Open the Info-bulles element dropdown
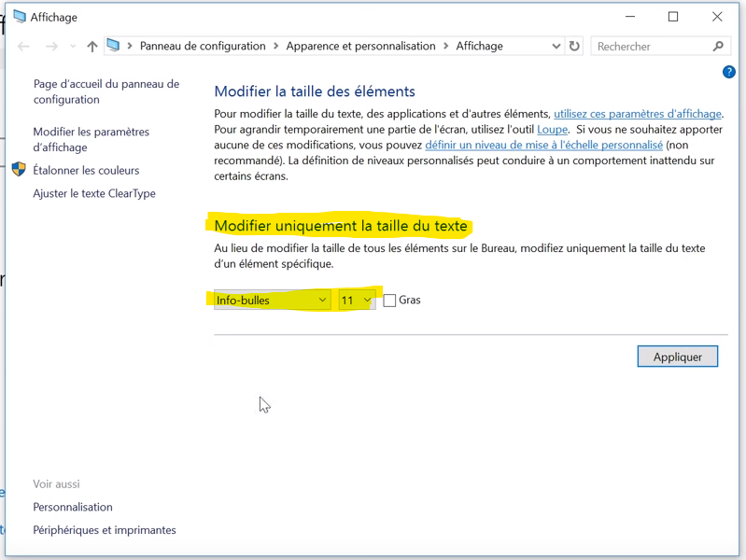Screen dimensions: 746x560 coord(272,301)
